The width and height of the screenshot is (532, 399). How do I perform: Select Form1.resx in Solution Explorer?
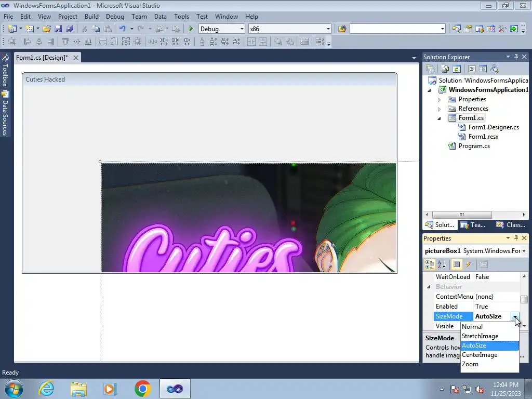click(x=483, y=137)
